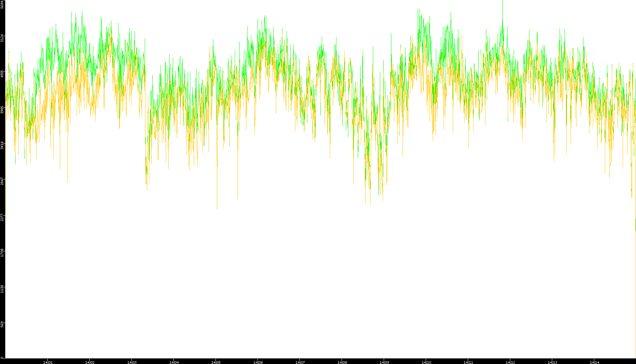
Task: Select the 14:09 time tick label
Action: point(384,362)
